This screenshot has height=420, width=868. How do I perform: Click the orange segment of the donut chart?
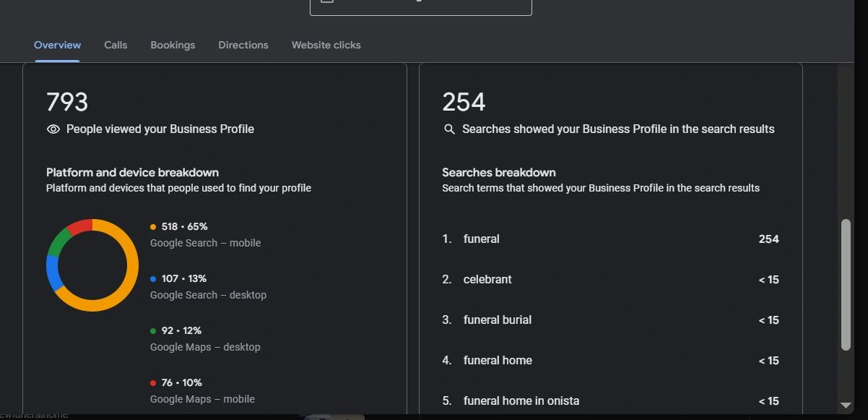click(x=132, y=265)
